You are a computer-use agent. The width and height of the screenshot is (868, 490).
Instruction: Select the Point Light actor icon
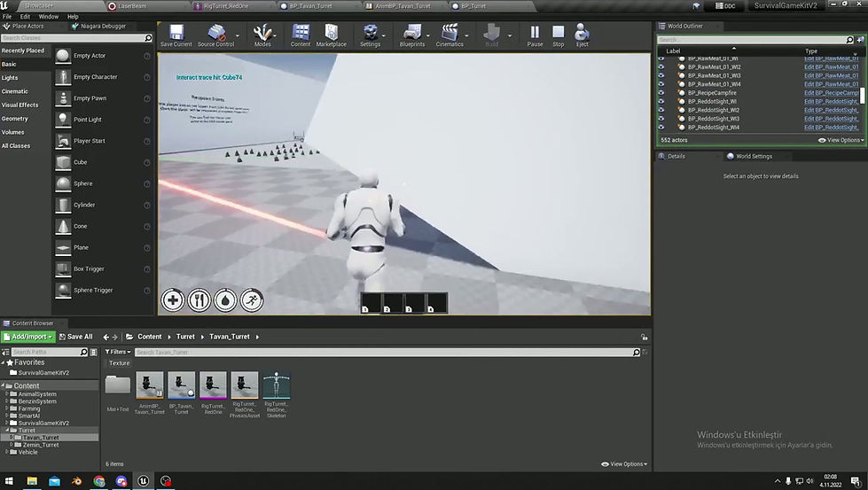pos(64,120)
